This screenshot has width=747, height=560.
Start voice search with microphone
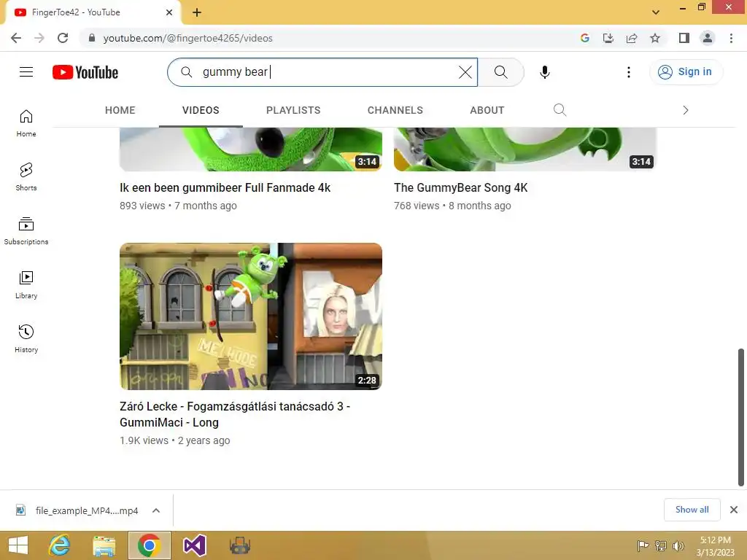(544, 72)
